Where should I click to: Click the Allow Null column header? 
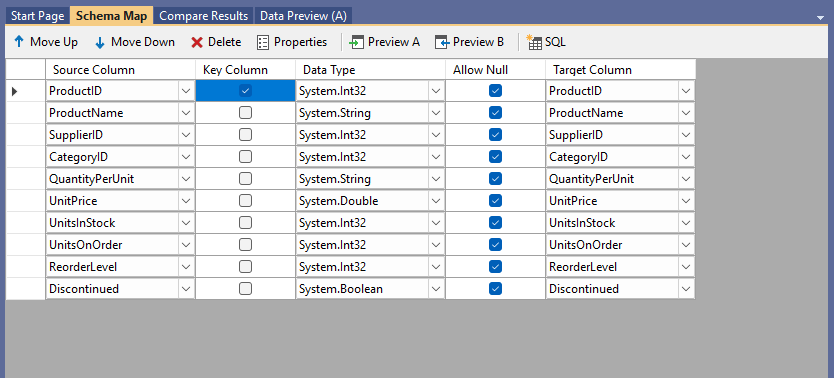click(x=495, y=70)
